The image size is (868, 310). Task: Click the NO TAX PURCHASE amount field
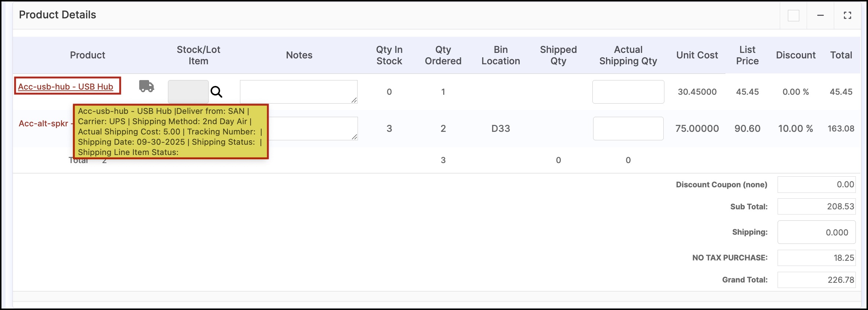817,258
